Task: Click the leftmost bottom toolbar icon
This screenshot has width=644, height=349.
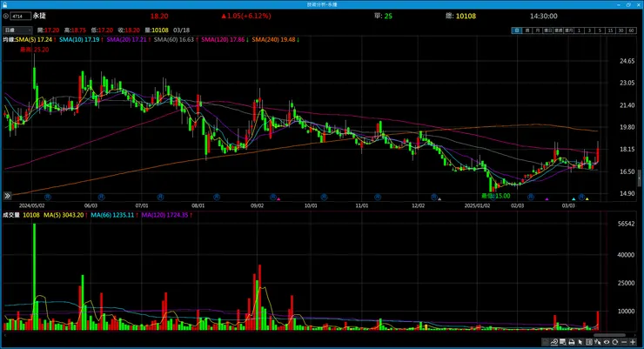Action: pyautogui.click(x=546, y=342)
